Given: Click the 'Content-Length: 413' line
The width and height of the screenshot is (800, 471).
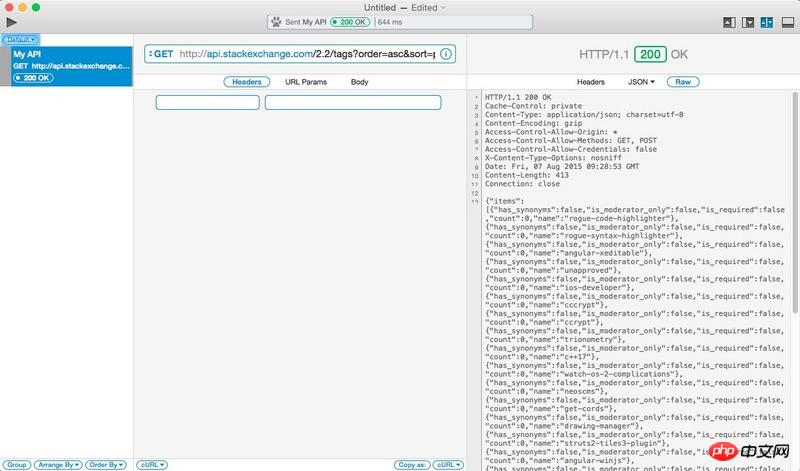Looking at the screenshot, I should click(527, 175).
